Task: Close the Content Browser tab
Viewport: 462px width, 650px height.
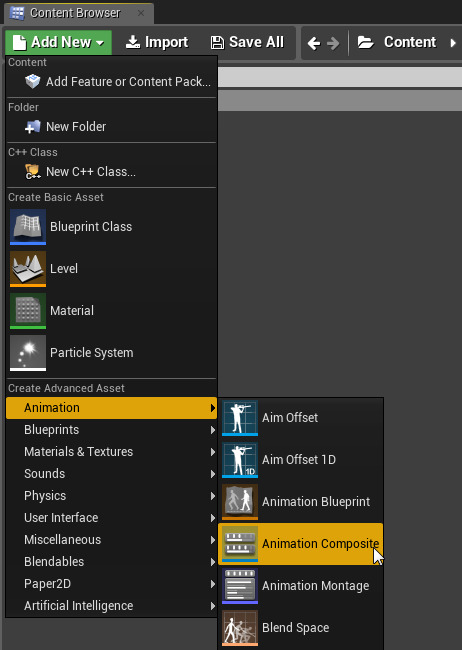Action: pyautogui.click(x=141, y=13)
